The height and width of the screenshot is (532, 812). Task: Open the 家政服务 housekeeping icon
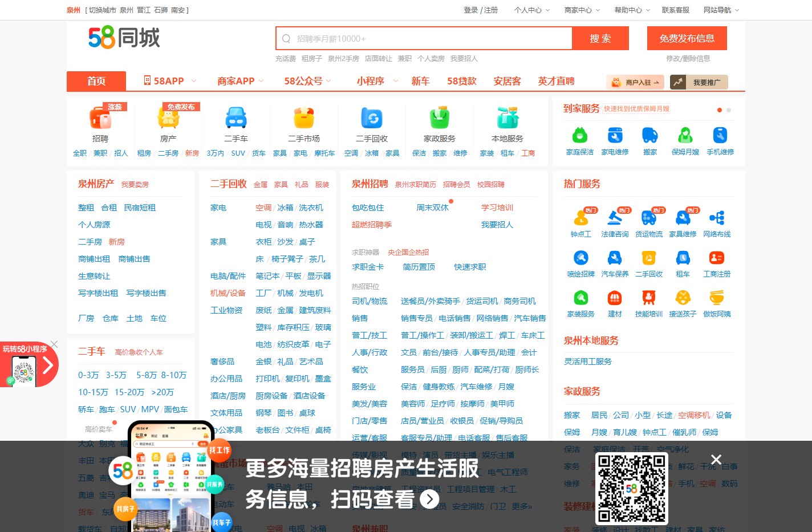[x=440, y=118]
